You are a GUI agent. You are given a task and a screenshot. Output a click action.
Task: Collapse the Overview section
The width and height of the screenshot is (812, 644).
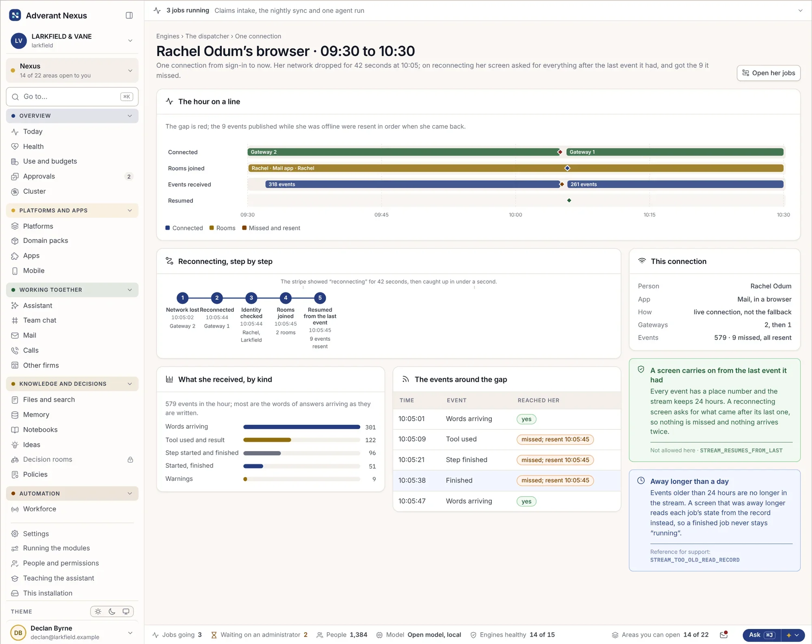(x=72, y=116)
